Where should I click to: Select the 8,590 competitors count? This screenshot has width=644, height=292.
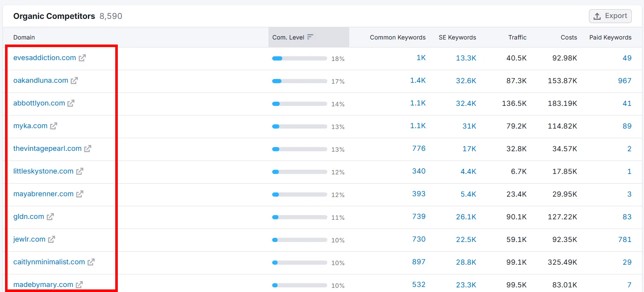(111, 16)
